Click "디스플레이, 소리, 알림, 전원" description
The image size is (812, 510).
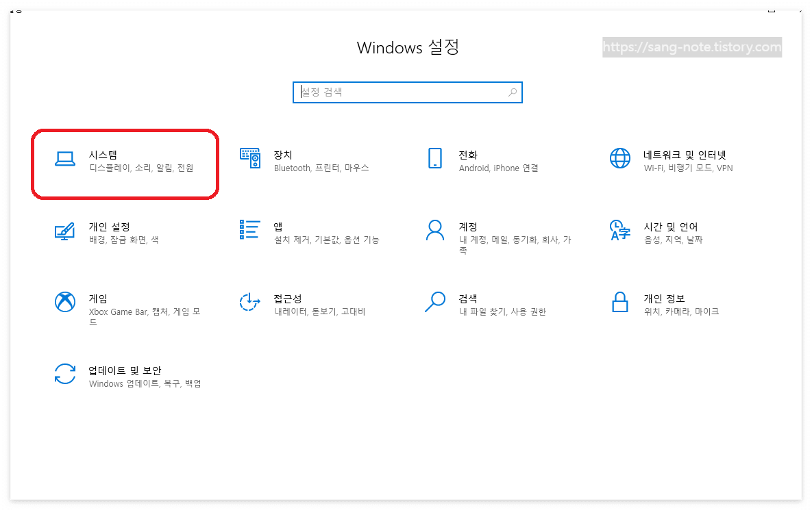(141, 168)
